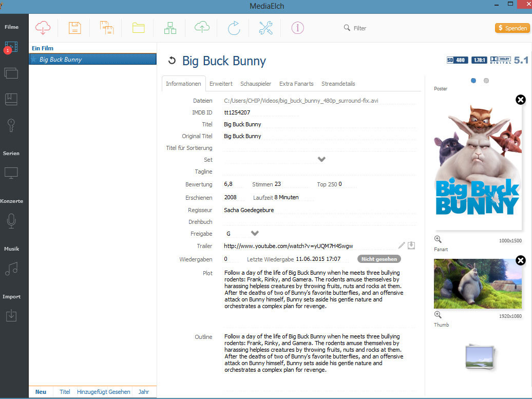Click the Original Titel field
This screenshot has height=399, width=532.
[x=319, y=136]
